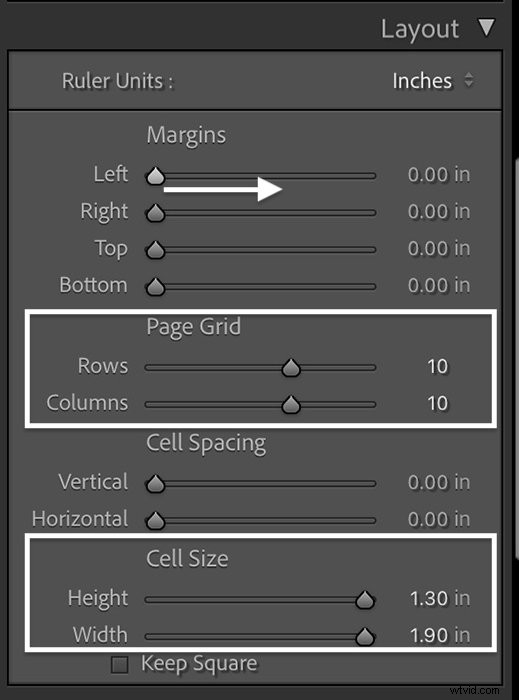This screenshot has height=700, width=519.
Task: Collapse the Layout panel triangle
Action: pos(486,28)
